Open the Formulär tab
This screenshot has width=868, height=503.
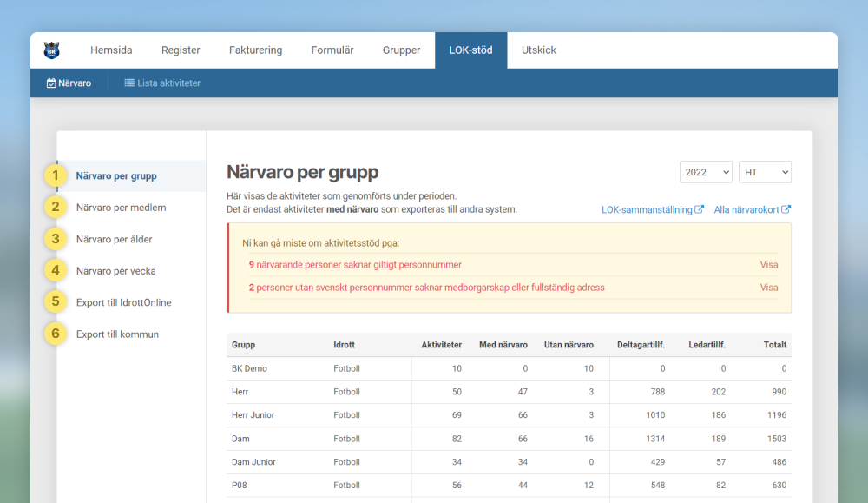click(x=332, y=50)
